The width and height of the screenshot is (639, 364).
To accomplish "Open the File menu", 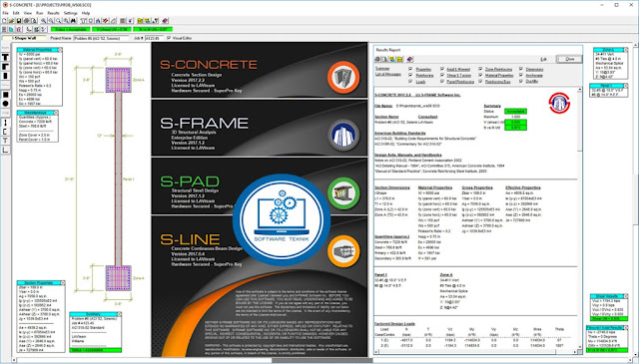I will [5, 13].
